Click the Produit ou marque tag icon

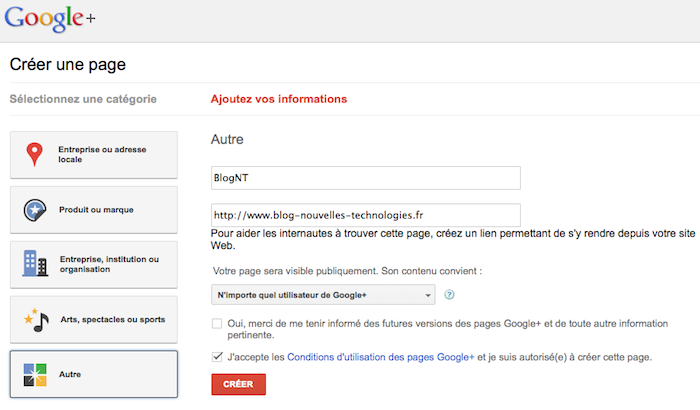coord(35,210)
